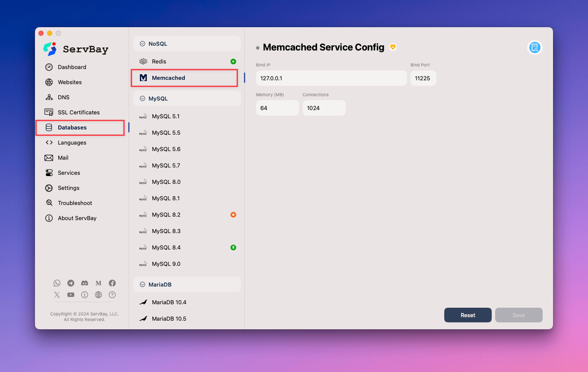Click the Memory (MB) input field
Image resolution: width=588 pixels, height=372 pixels.
(x=278, y=108)
